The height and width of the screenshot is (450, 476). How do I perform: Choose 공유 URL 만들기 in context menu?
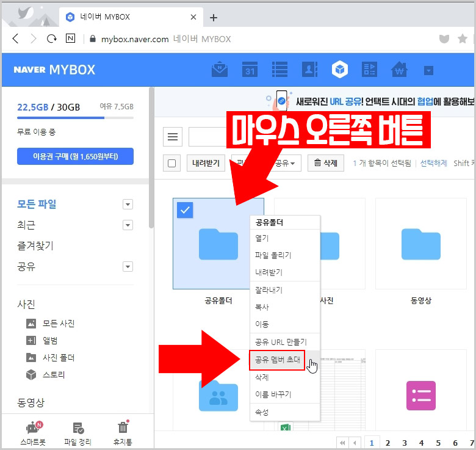point(285,342)
